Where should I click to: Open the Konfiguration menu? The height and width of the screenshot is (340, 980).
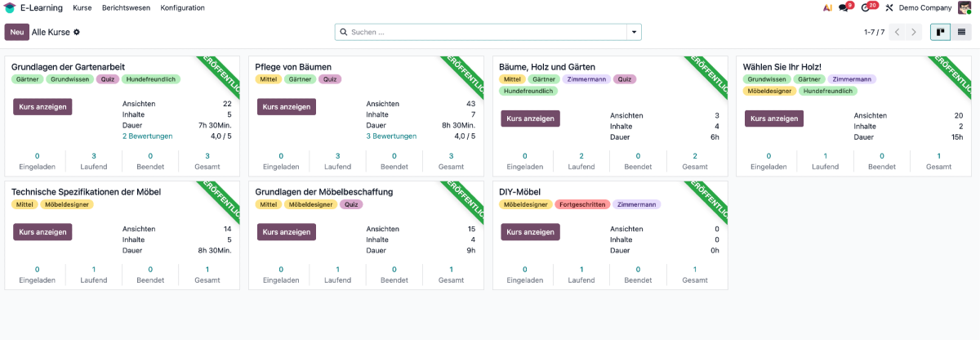[183, 7]
